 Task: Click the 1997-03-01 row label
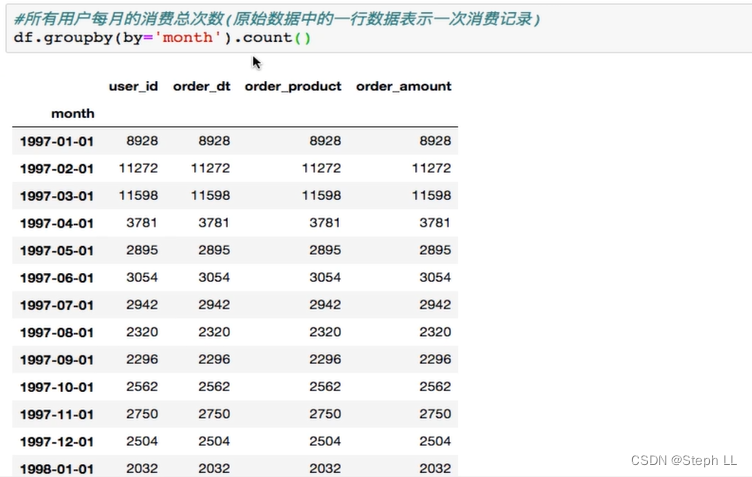(57, 196)
